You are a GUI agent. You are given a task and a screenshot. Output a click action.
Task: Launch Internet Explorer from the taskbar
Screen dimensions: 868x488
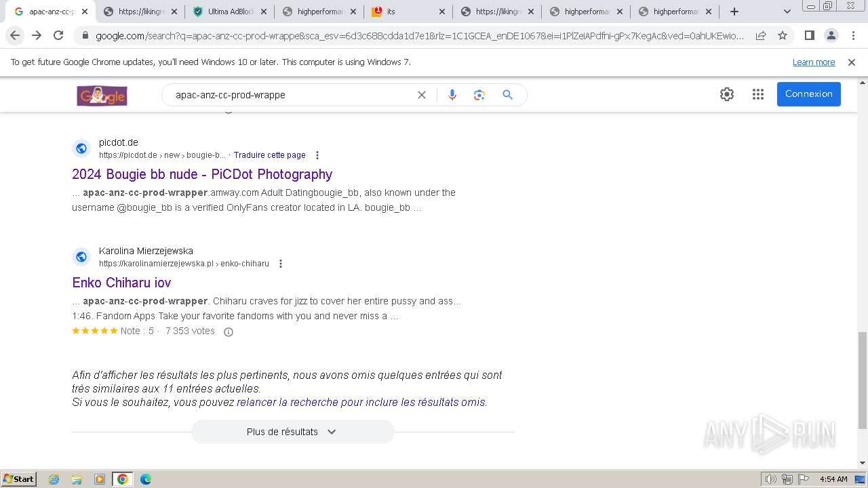tap(54, 479)
